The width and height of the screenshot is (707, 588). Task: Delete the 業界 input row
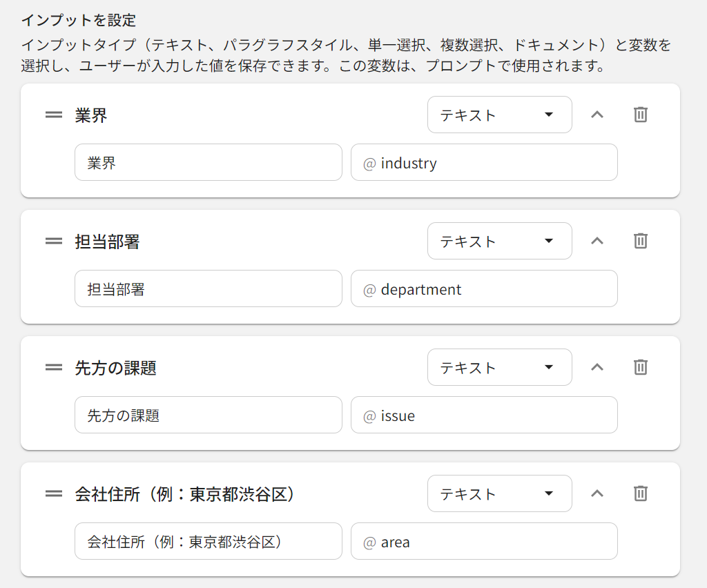click(641, 115)
